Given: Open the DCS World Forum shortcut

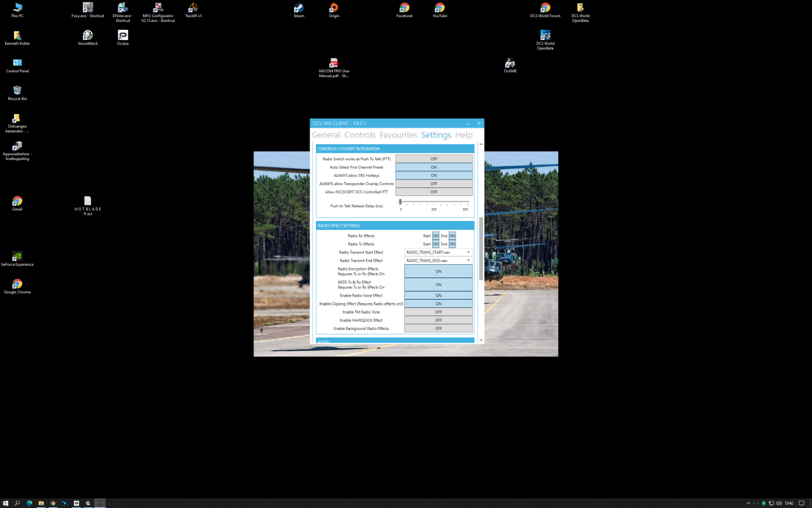Looking at the screenshot, I should pos(546,9).
